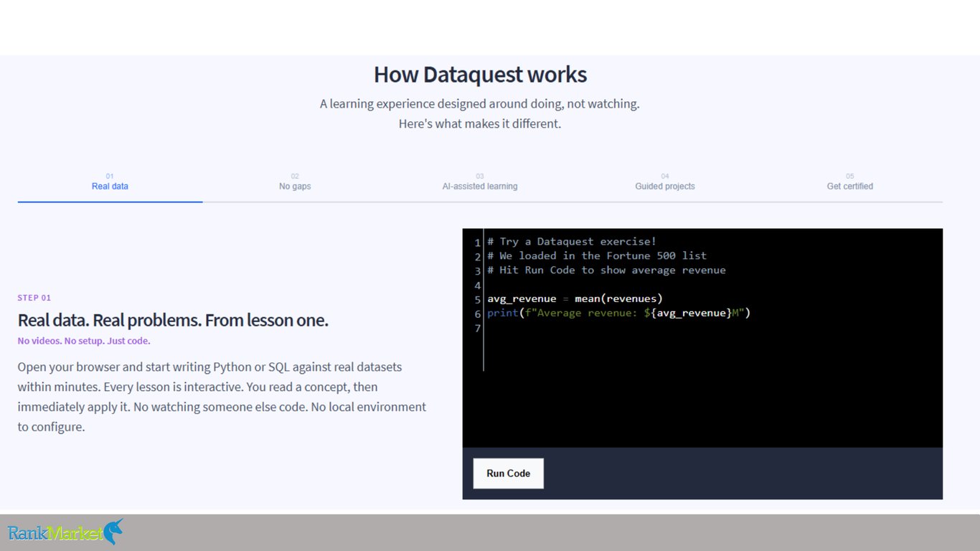The width and height of the screenshot is (980, 551).
Task: Open the AI-assisted learning tab
Action: click(480, 182)
